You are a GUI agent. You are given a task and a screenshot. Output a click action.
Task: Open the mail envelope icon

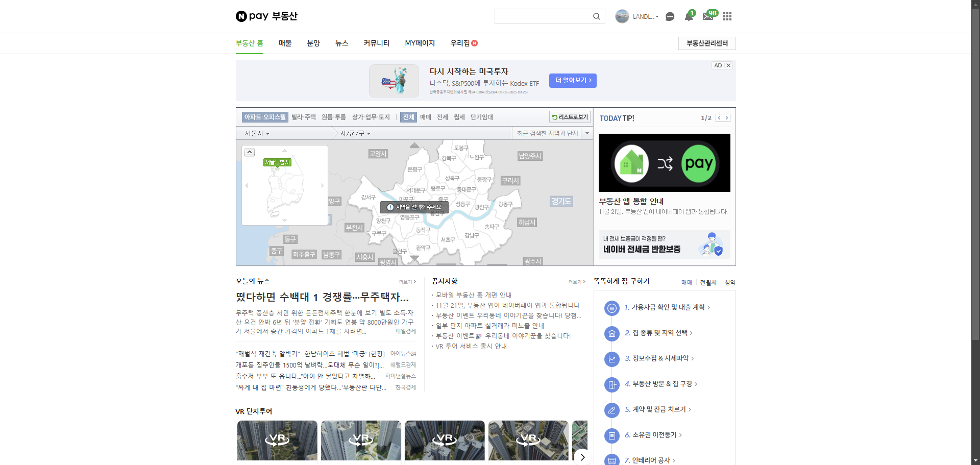tap(708, 16)
